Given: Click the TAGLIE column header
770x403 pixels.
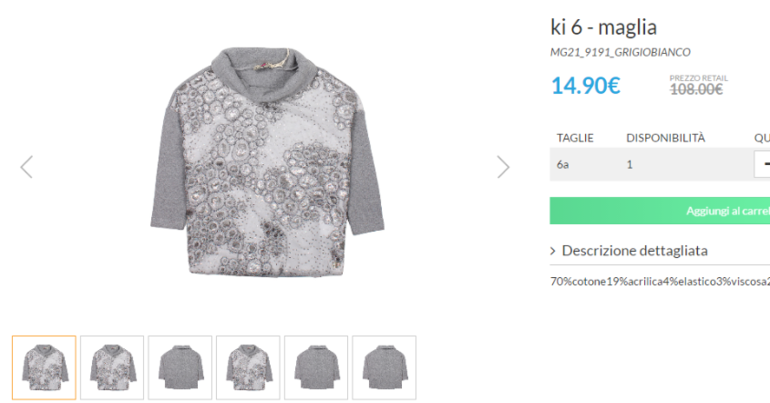Looking at the screenshot, I should [x=575, y=137].
